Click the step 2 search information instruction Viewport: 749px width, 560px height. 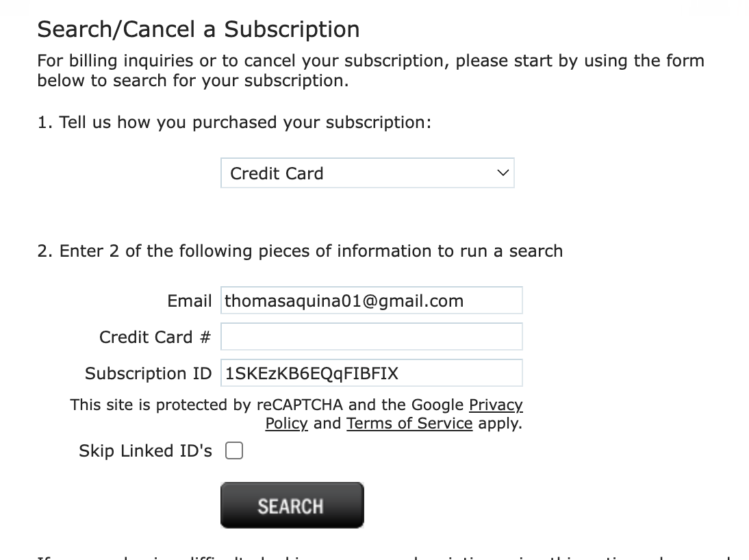[x=300, y=251]
